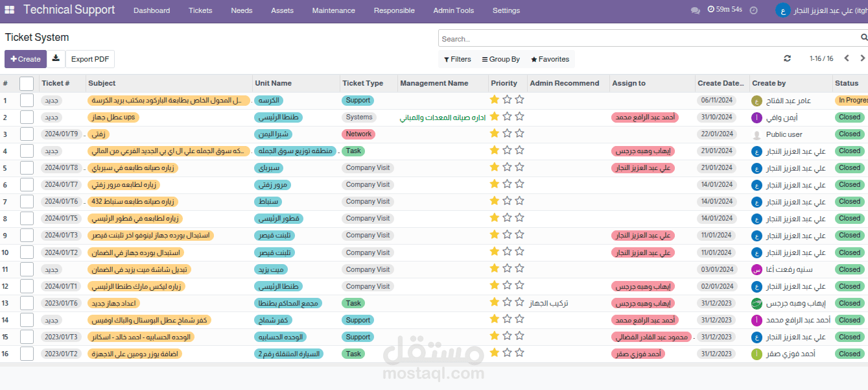Image resolution: width=868 pixels, height=390 pixels.
Task: Set first priority star in row 1
Action: tap(495, 100)
